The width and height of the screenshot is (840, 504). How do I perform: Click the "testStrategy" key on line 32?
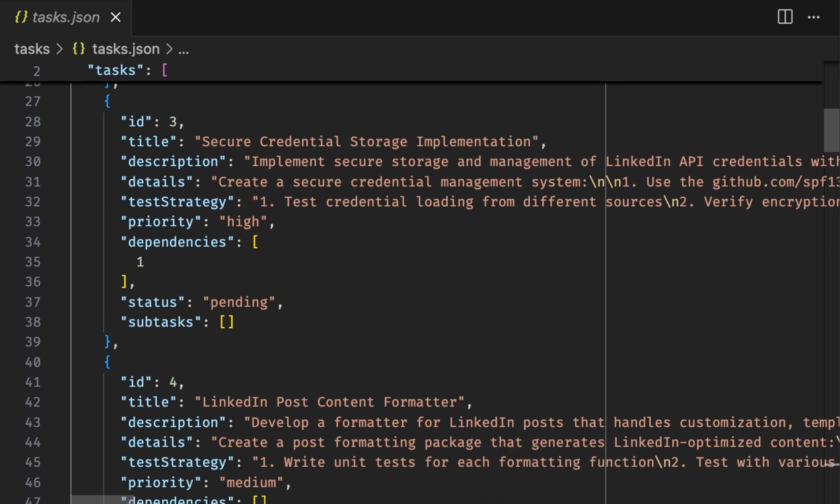[177, 202]
